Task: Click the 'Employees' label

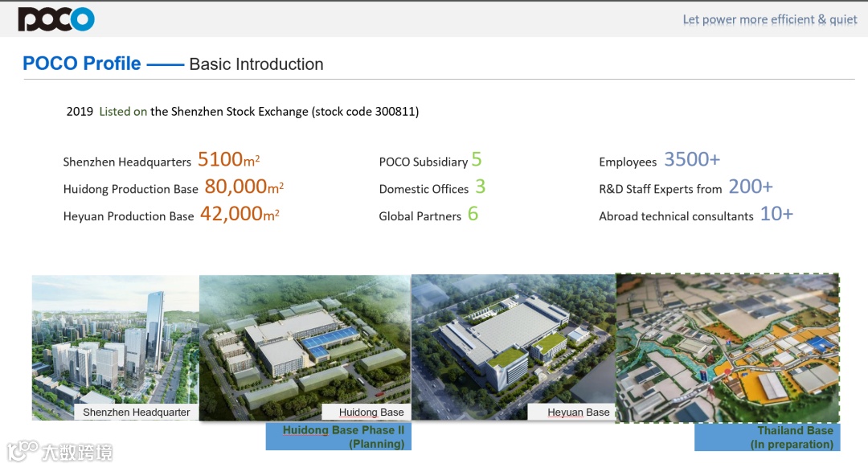Action: tap(628, 162)
